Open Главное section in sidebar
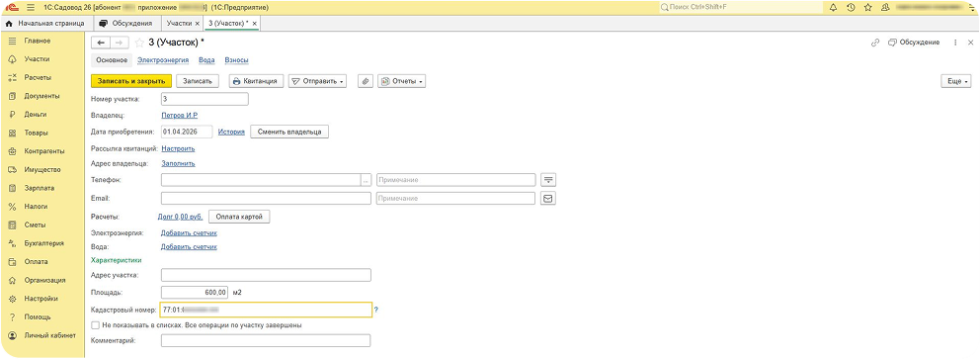The height and width of the screenshot is (359, 980). tap(37, 41)
